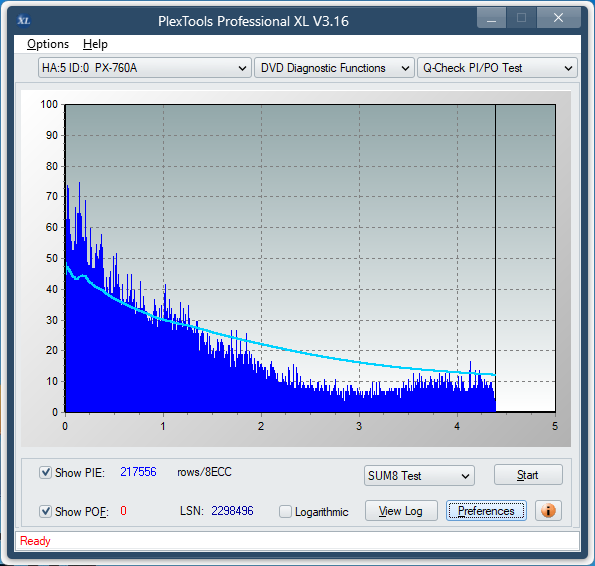The height and width of the screenshot is (566, 595).
Task: Open the Q-Check PI/PO Test dropdown
Action: coord(497,68)
